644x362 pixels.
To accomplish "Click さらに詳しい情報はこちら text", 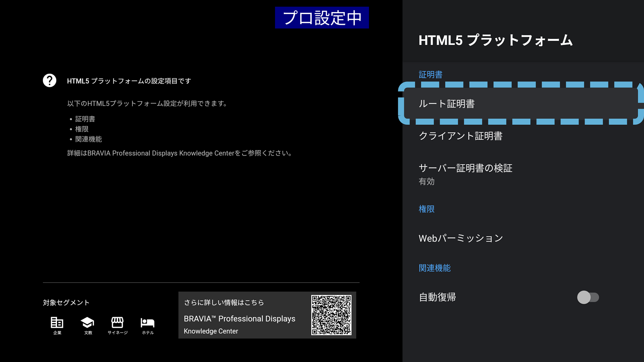I will coord(224,302).
